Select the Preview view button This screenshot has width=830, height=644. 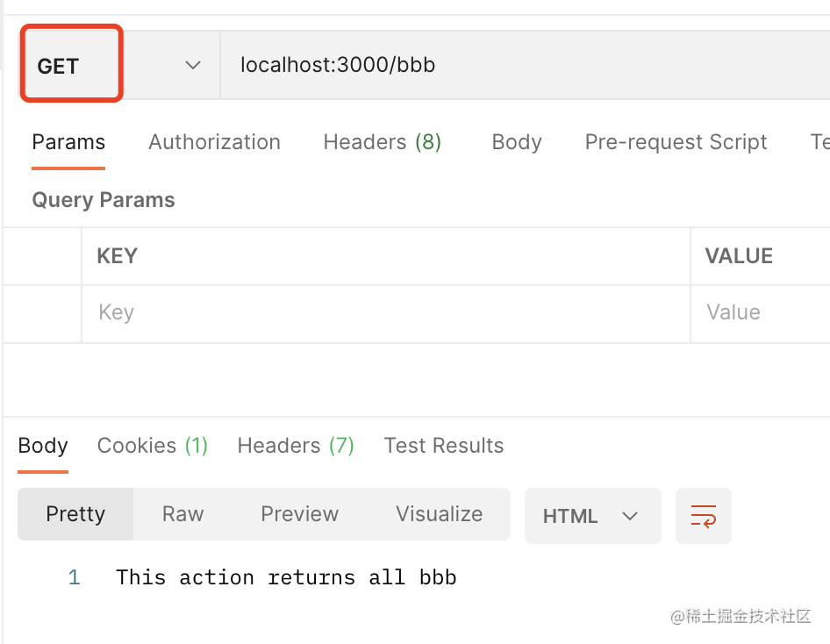(299, 514)
